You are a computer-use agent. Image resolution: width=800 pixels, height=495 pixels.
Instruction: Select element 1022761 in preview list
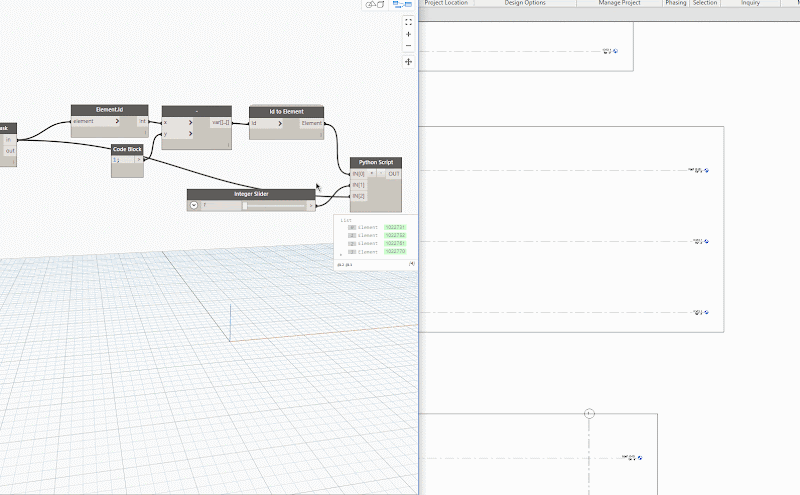[x=394, y=243]
